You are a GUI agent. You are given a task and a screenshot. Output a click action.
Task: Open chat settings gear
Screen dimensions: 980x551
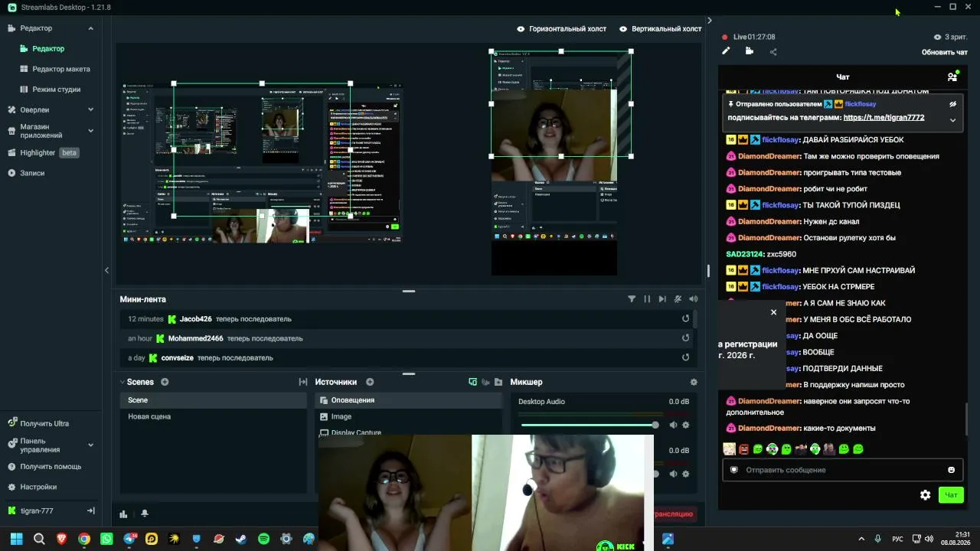tap(925, 495)
